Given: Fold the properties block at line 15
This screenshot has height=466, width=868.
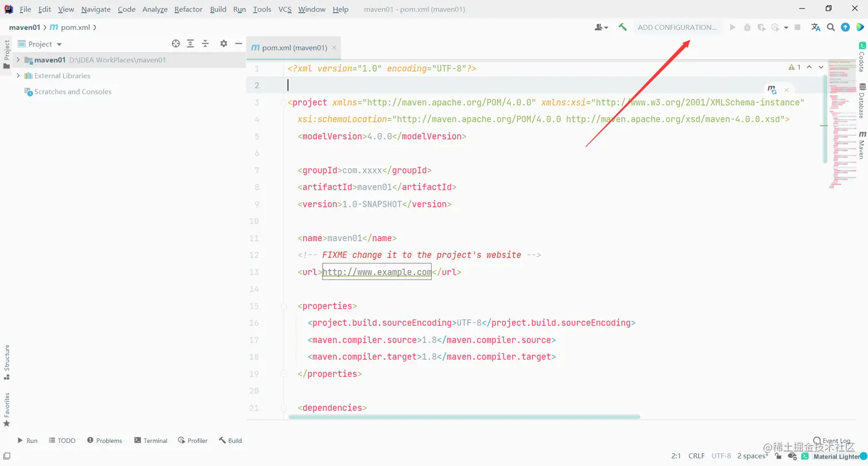Looking at the screenshot, I should click(283, 306).
